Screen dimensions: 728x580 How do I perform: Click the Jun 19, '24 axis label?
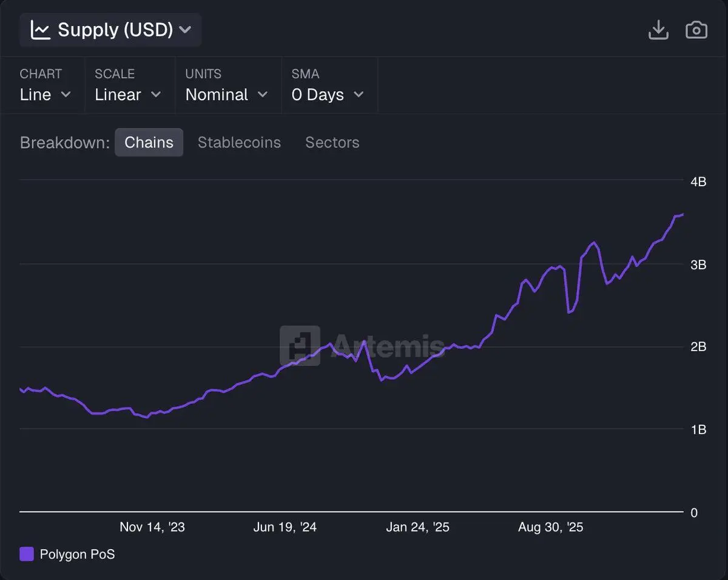click(285, 527)
